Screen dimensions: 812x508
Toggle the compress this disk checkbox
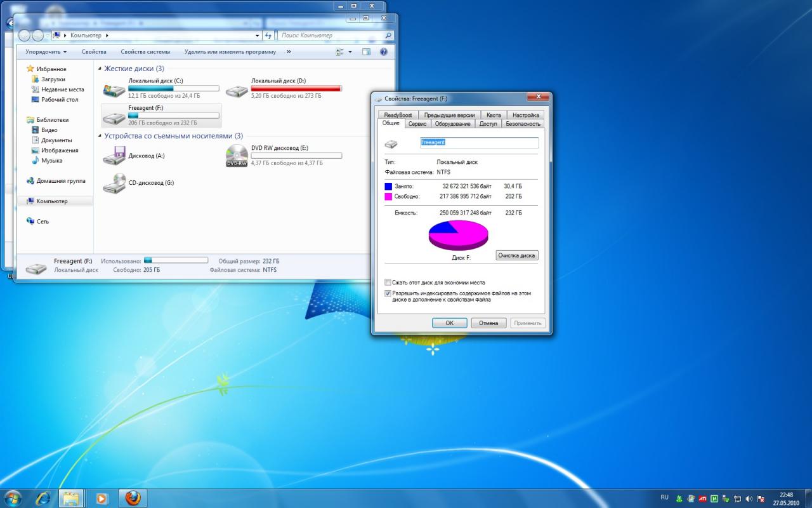(x=388, y=283)
